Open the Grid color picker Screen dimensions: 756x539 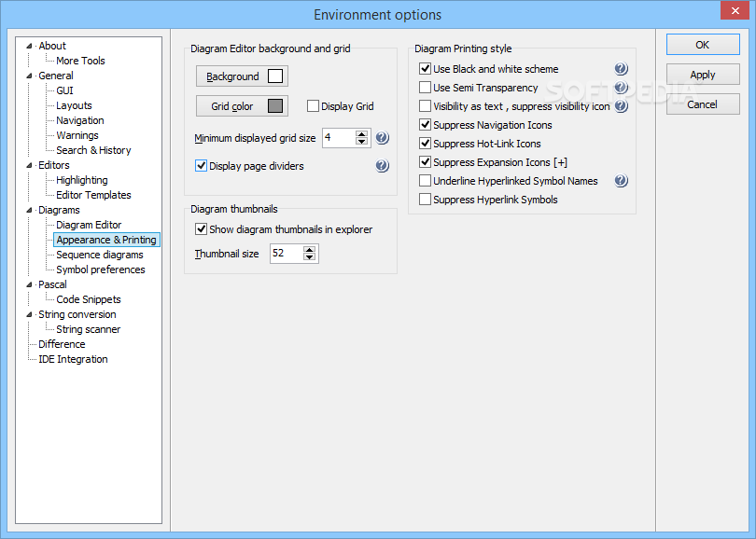(x=242, y=106)
